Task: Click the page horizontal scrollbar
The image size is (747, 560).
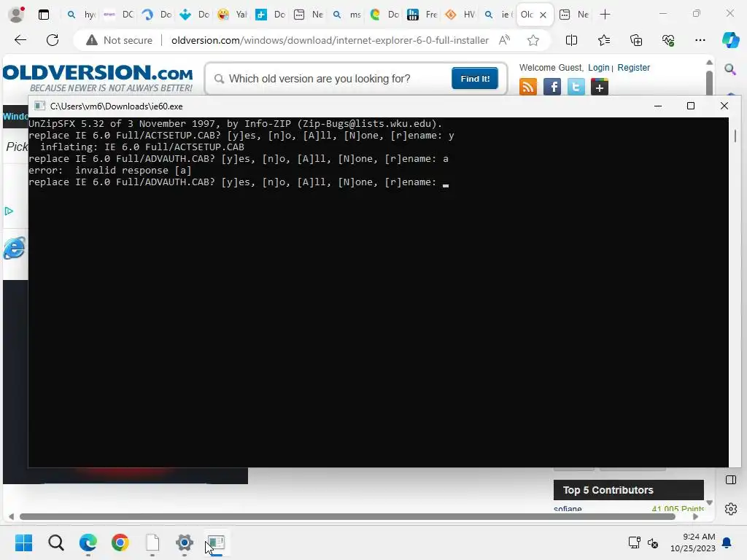Action: [x=347, y=517]
